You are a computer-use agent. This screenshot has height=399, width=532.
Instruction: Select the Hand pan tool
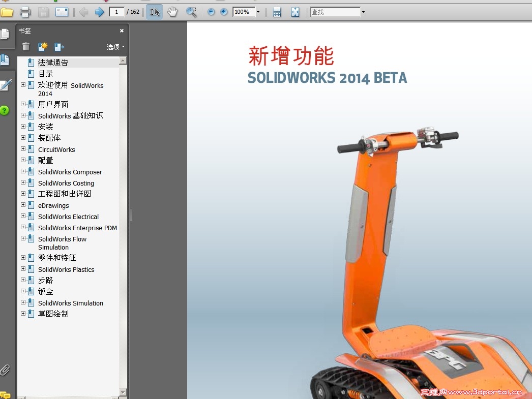[172, 12]
